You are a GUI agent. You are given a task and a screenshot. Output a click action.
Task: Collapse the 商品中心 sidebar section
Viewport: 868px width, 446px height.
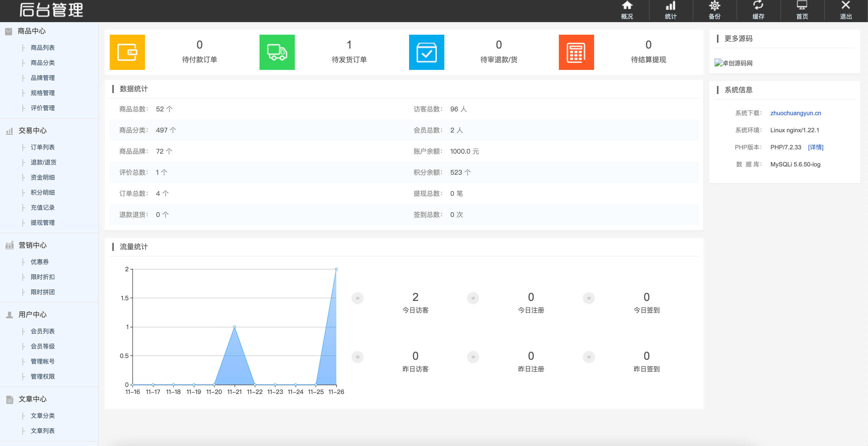(31, 31)
